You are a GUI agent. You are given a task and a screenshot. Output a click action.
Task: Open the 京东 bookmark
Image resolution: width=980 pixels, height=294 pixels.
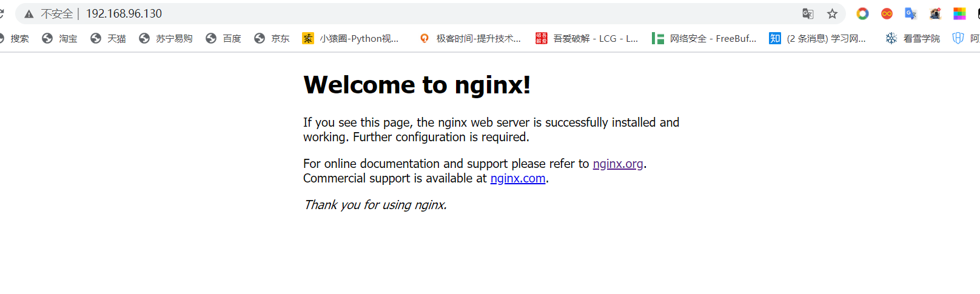pyautogui.click(x=272, y=38)
